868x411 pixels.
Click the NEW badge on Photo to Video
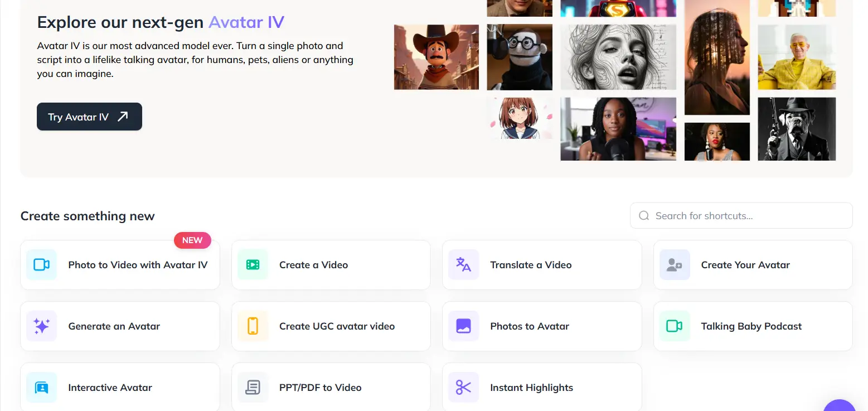[x=192, y=240]
